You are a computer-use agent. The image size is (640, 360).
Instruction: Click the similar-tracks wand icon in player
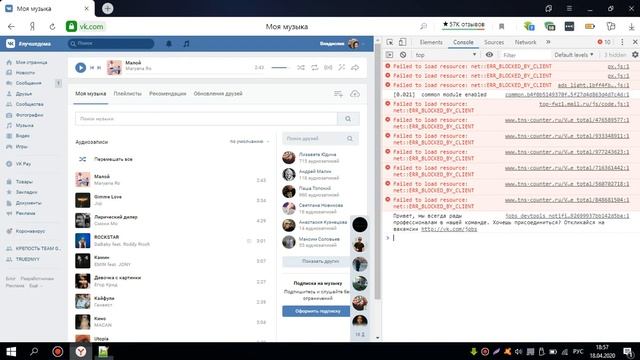(x=341, y=67)
